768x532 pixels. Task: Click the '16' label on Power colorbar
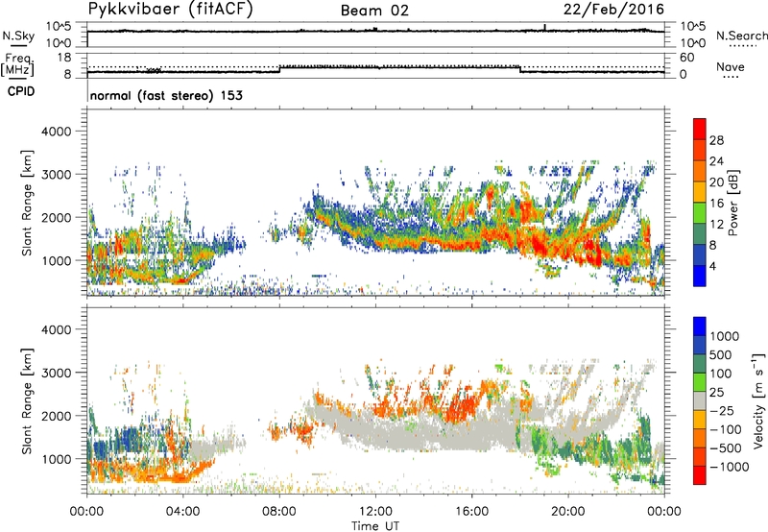coord(716,204)
